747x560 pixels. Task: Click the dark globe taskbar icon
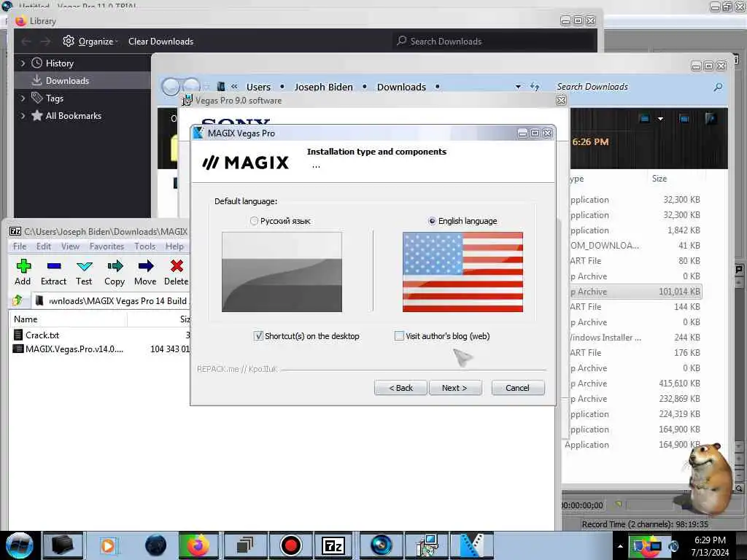[155, 545]
